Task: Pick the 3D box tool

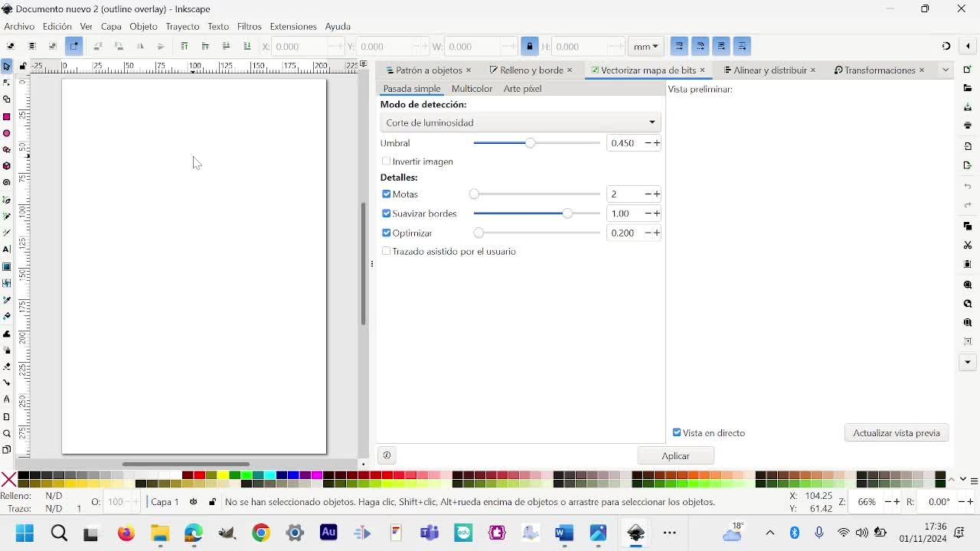Action: click(7, 166)
